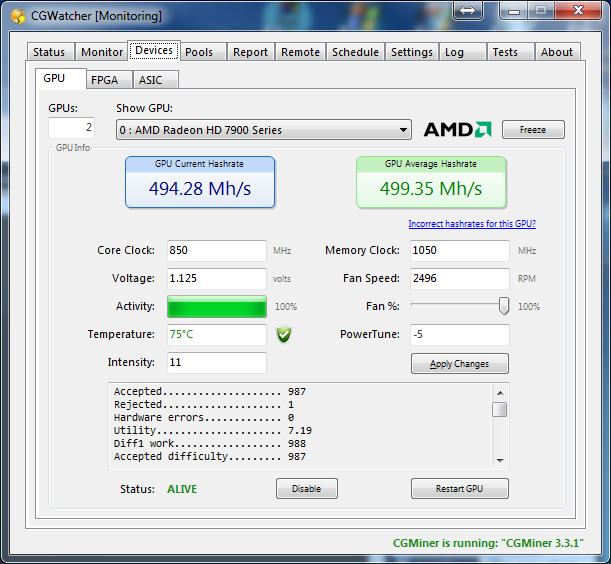Select the Devices tab

point(154,50)
